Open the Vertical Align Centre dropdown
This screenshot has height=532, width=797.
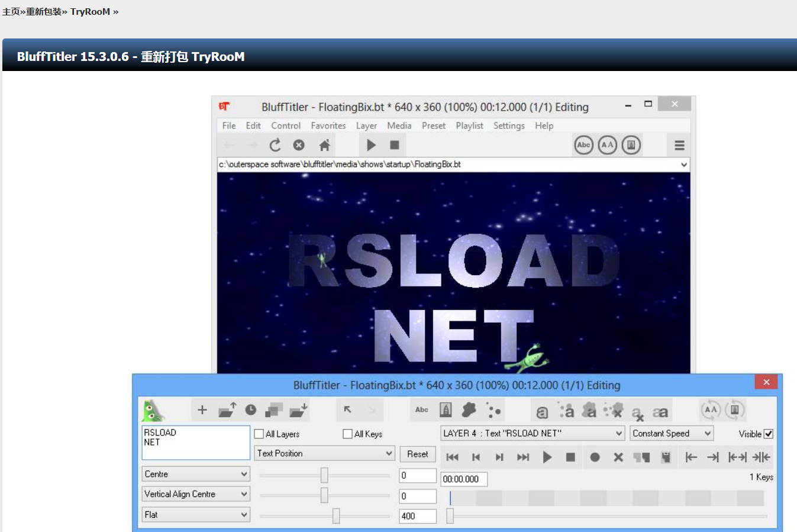click(196, 494)
